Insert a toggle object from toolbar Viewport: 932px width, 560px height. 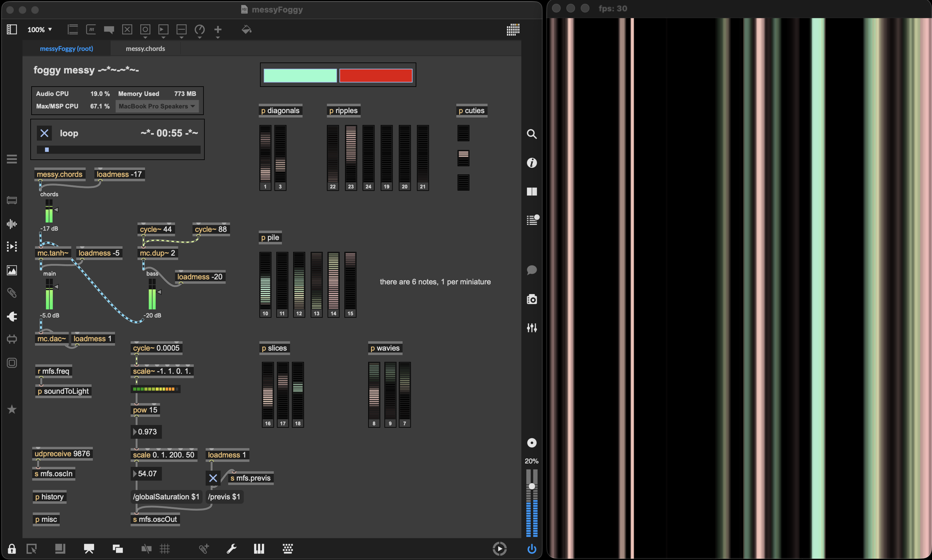tap(127, 29)
